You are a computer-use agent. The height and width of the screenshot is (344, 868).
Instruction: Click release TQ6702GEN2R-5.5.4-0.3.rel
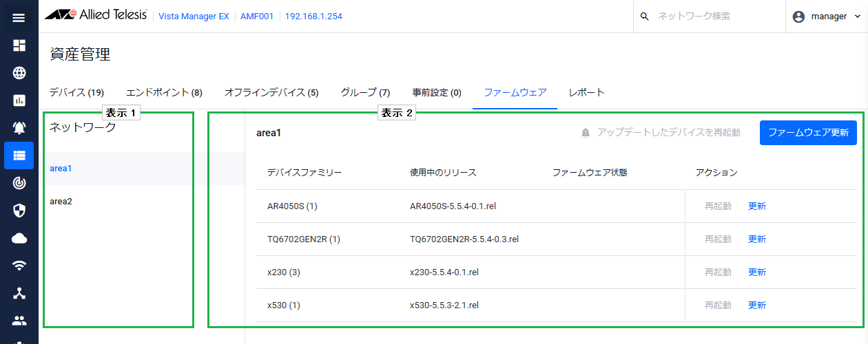pos(464,239)
